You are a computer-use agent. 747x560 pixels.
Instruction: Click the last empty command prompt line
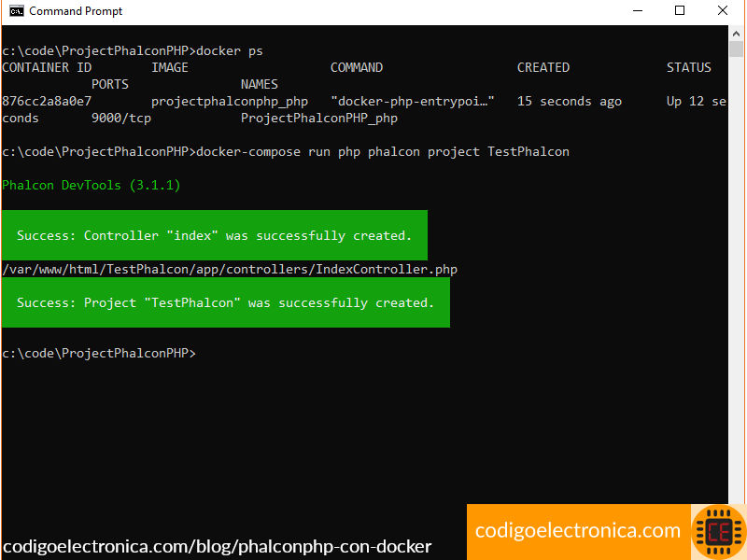[x=99, y=354]
